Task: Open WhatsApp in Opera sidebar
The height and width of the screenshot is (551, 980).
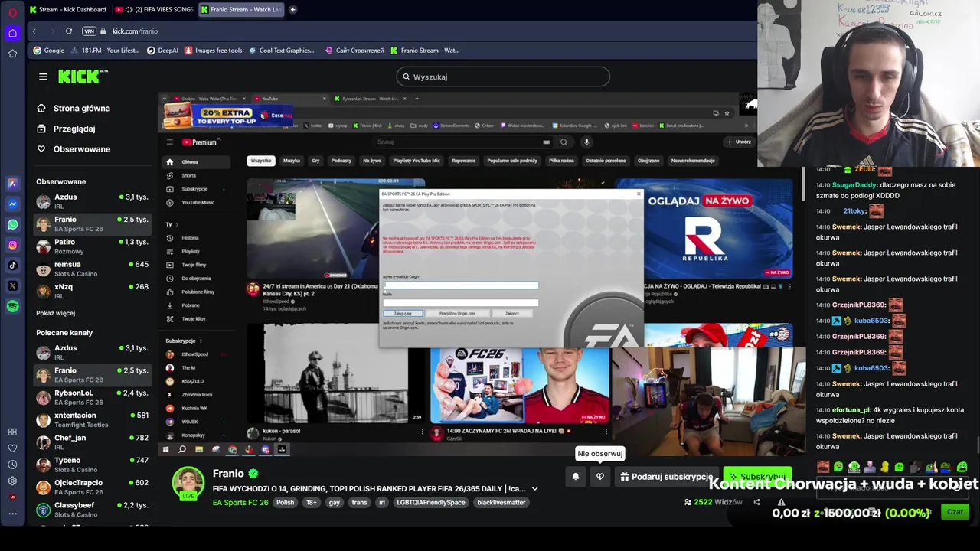Action: pyautogui.click(x=12, y=225)
